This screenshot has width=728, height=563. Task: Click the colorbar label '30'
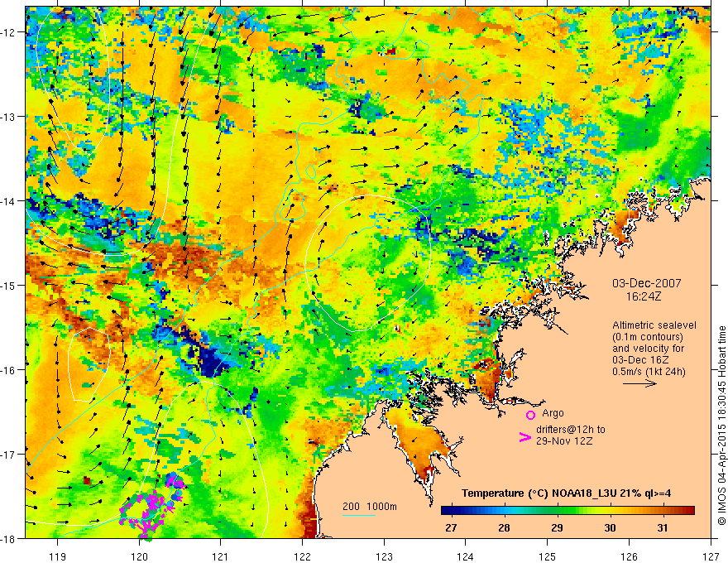pos(610,527)
